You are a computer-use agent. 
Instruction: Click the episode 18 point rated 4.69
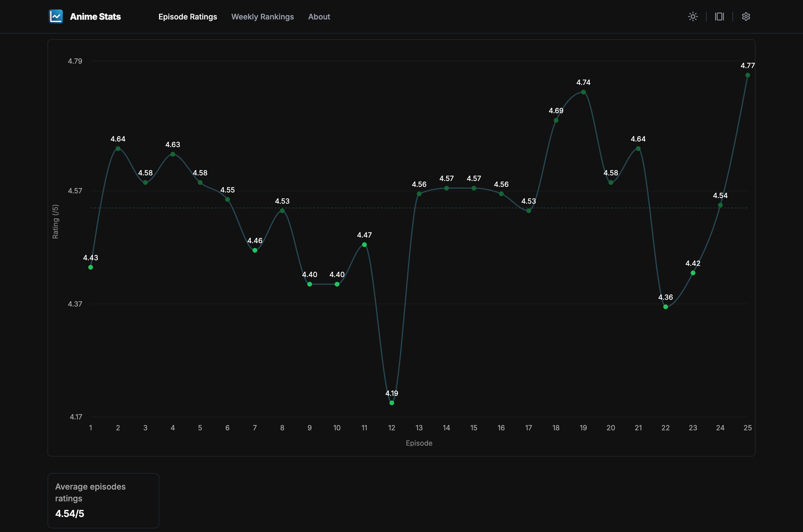[x=556, y=121]
